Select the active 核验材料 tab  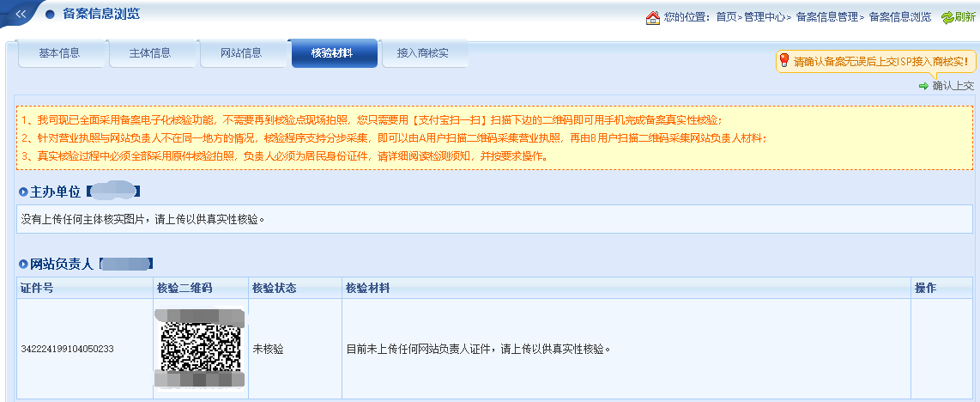tap(332, 53)
